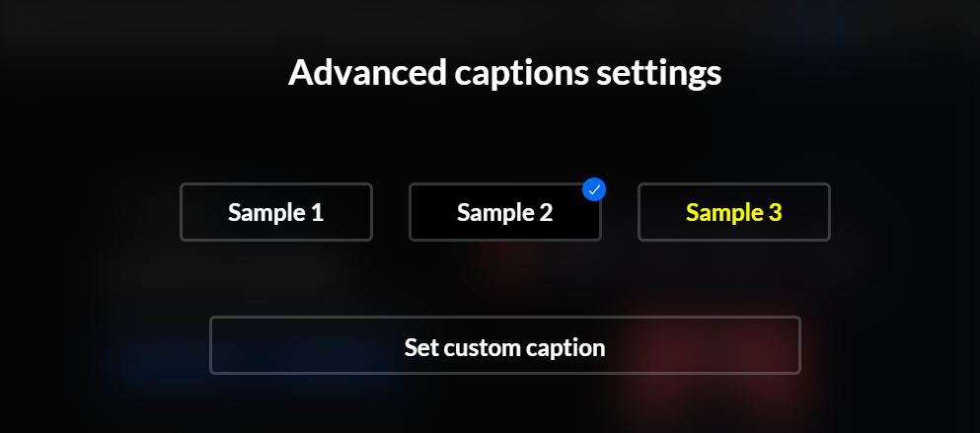Click the wide custom caption button
The width and height of the screenshot is (980, 433).
pyautogui.click(x=505, y=345)
